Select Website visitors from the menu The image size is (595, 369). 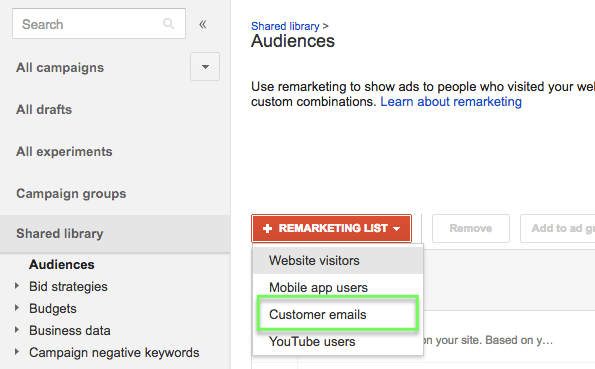click(x=338, y=260)
